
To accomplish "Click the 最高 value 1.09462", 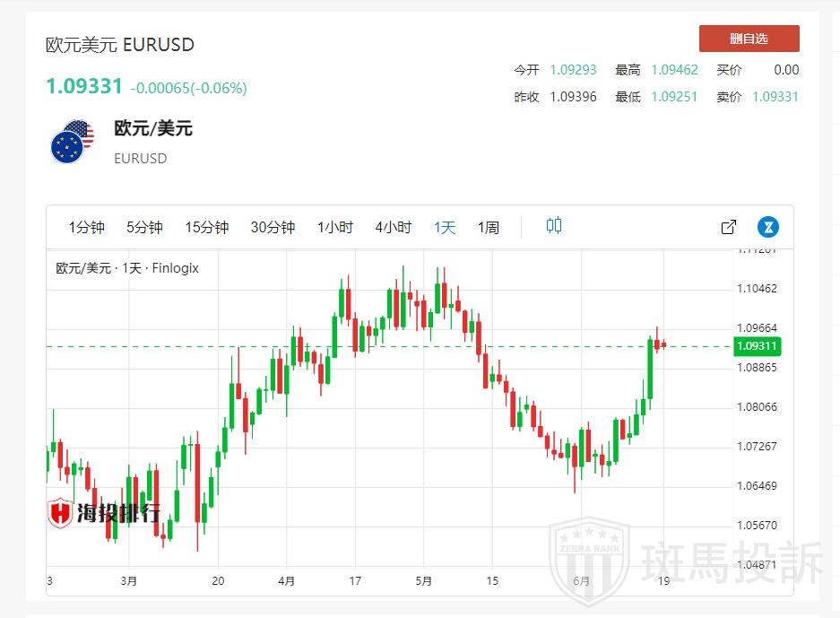I will [674, 70].
